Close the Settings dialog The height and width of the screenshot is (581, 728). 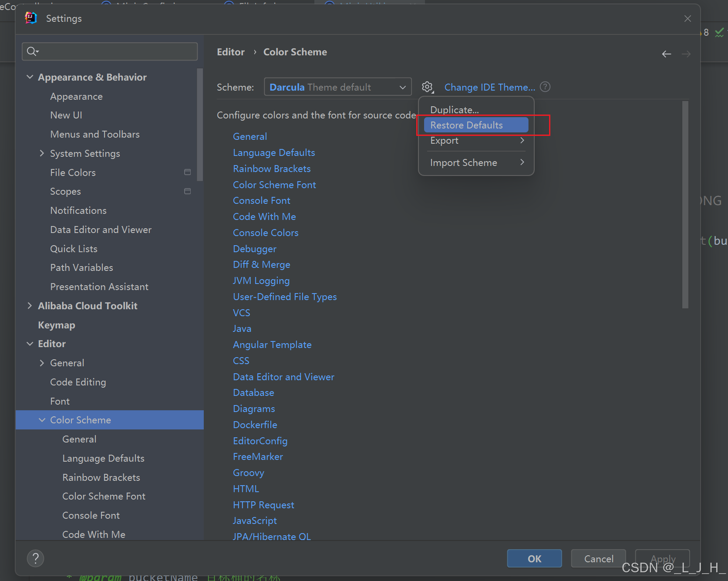click(688, 18)
